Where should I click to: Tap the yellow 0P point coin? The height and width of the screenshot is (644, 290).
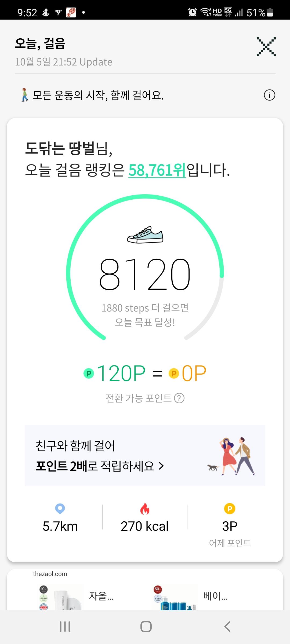[x=174, y=373]
